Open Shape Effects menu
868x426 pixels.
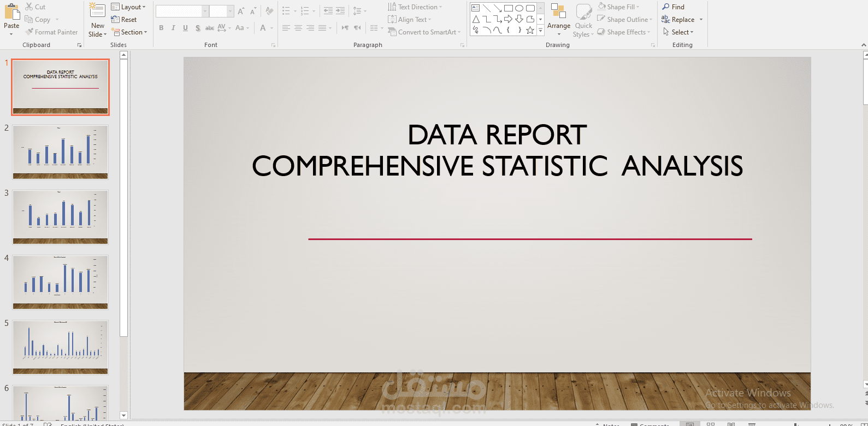(624, 32)
